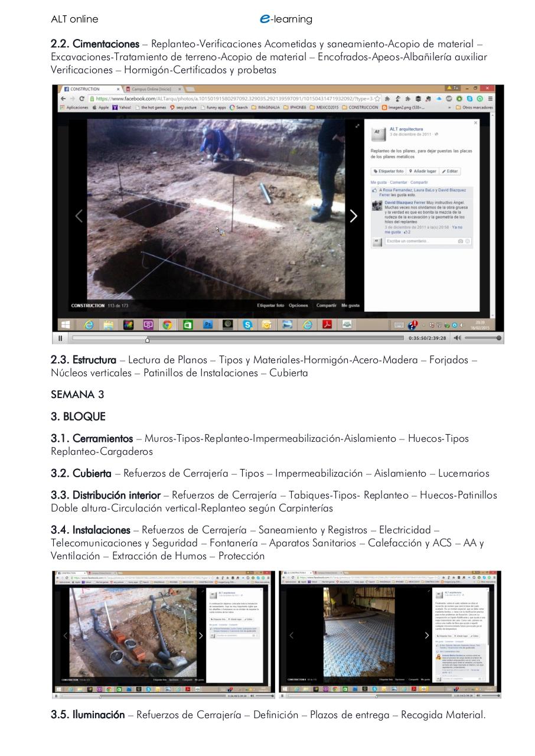
Task: Select the CONSTRUCTION browser tab
Action: [86, 89]
